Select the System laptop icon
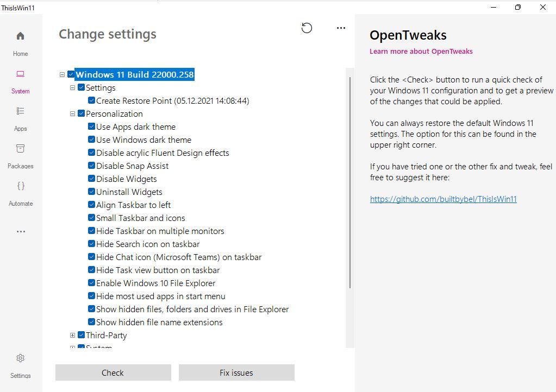Viewport: 556px width, 392px height. [x=20, y=74]
